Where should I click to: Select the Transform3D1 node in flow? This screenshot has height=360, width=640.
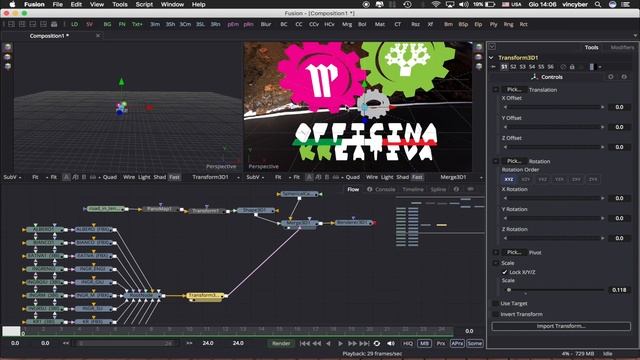tap(205, 296)
